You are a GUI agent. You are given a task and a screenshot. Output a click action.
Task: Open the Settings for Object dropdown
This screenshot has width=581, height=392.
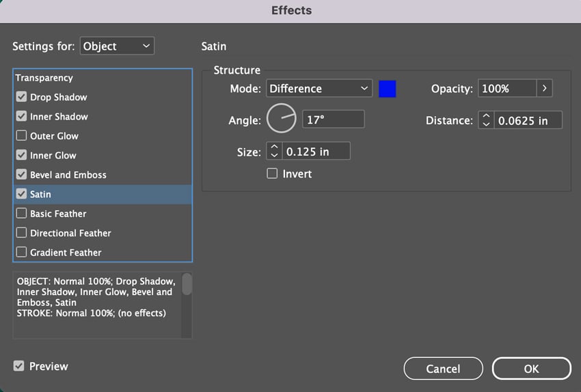[117, 46]
